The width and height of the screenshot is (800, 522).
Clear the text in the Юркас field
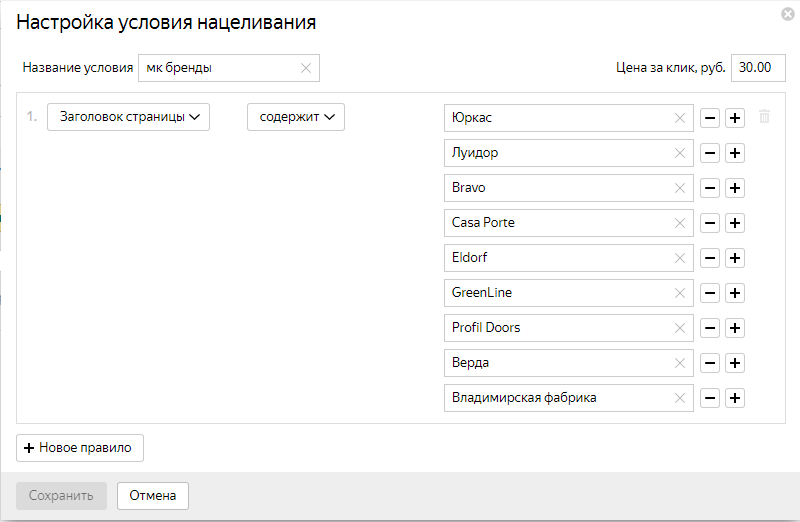pyautogui.click(x=680, y=118)
